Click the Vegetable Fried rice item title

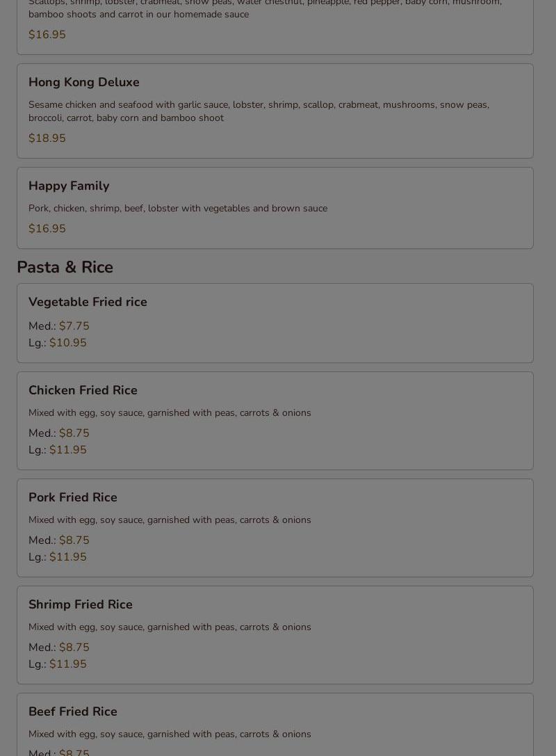pyautogui.click(x=88, y=302)
